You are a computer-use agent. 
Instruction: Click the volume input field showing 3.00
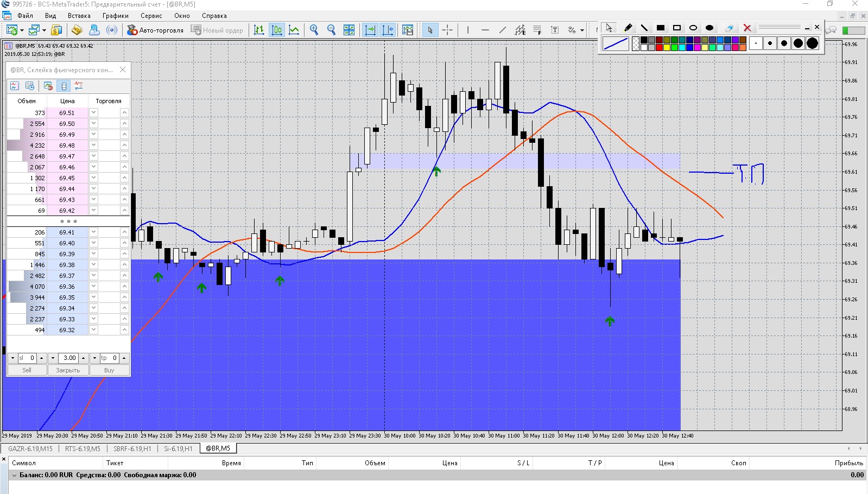[x=68, y=358]
